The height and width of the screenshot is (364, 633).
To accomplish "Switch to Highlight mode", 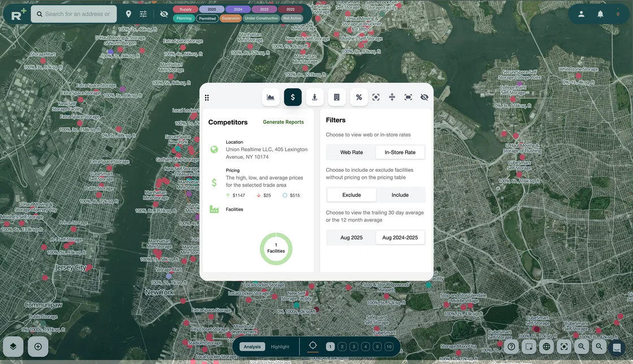I will [280, 346].
